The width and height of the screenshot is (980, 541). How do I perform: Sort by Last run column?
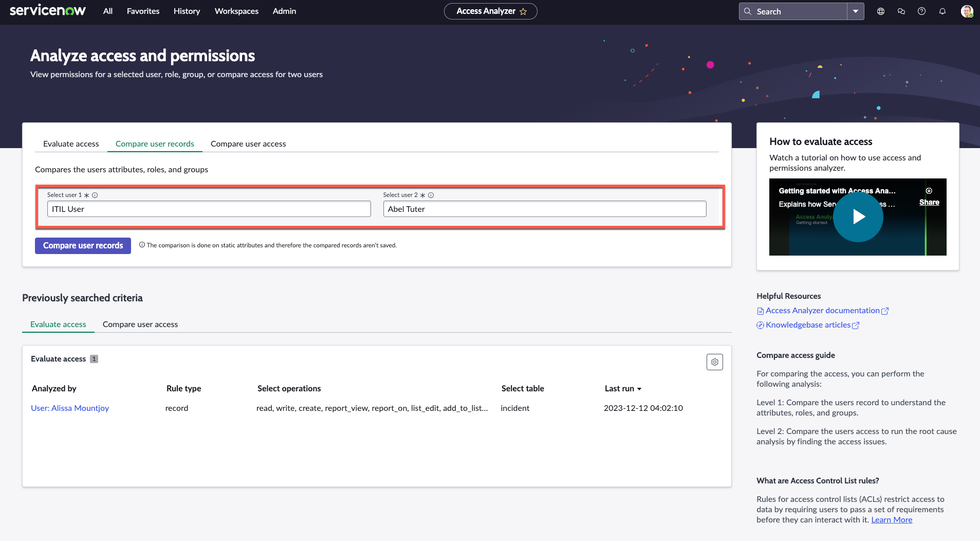623,389
